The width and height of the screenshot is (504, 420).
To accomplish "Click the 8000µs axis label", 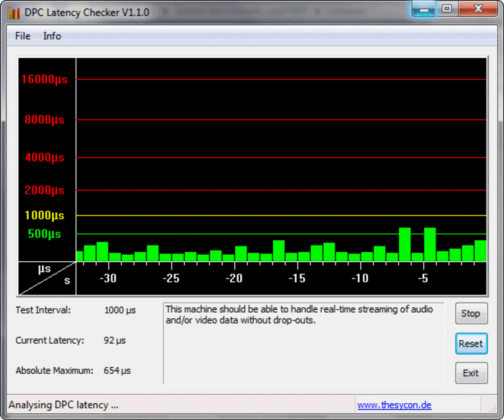I will pyautogui.click(x=44, y=120).
